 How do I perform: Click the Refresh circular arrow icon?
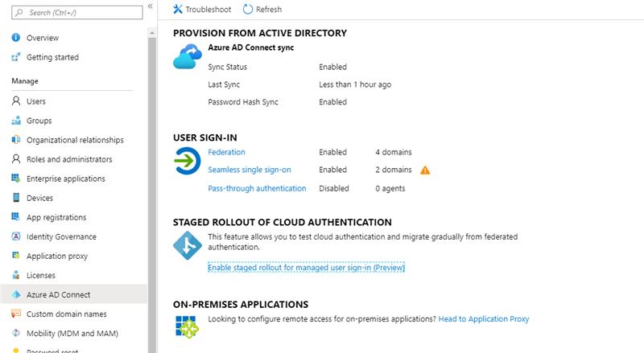[x=248, y=10]
